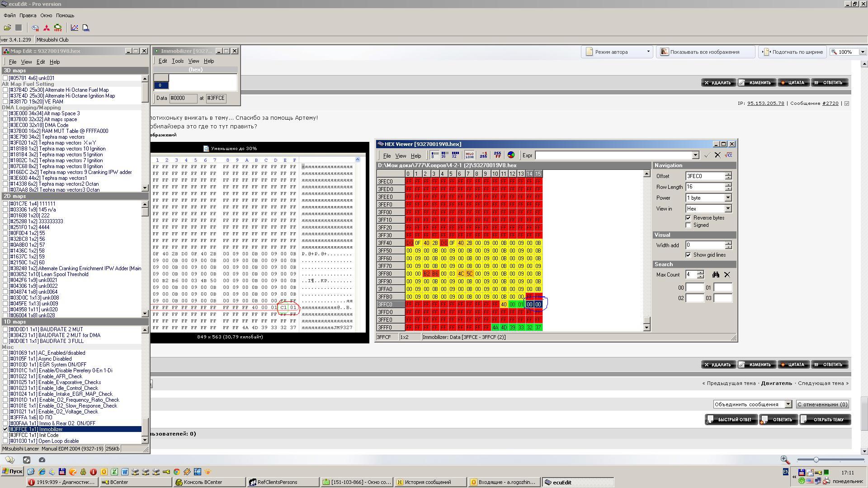The image size is (868, 488).
Task: Click the zoom slider at bottom right
Action: tap(816, 460)
